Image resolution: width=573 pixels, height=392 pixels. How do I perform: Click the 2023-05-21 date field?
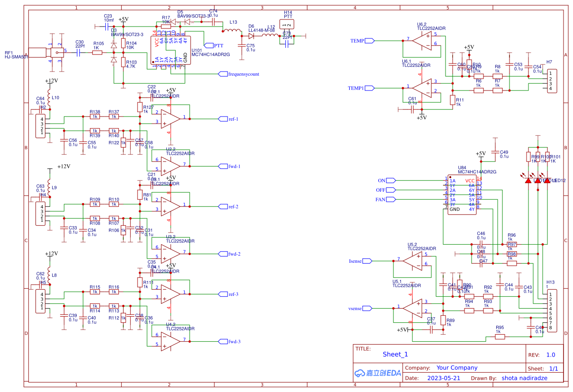[444, 378]
